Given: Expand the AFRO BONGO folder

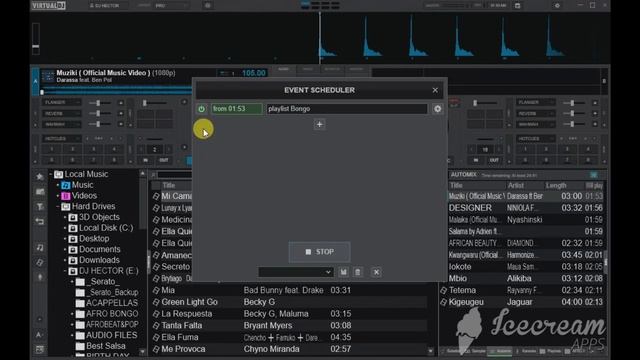Looking at the screenshot, I should pyautogui.click(x=72, y=314).
